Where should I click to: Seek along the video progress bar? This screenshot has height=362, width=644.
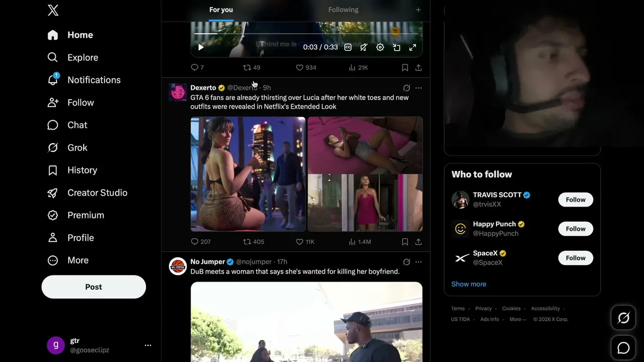tap(306, 34)
